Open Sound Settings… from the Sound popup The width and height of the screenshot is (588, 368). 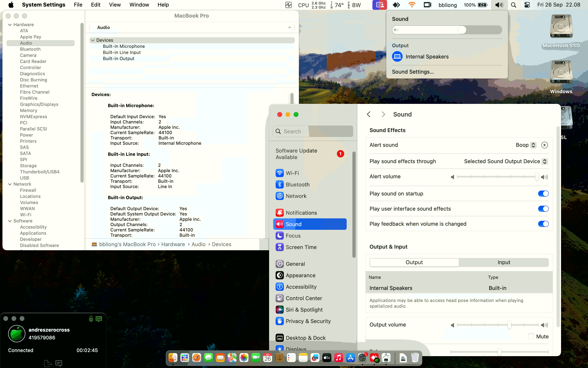(413, 72)
